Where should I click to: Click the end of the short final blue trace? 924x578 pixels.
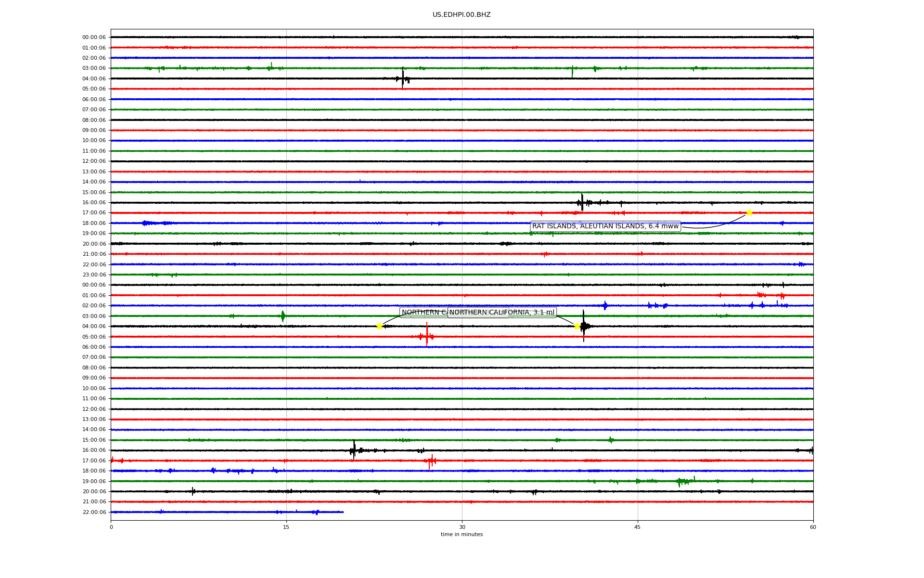(x=343, y=512)
